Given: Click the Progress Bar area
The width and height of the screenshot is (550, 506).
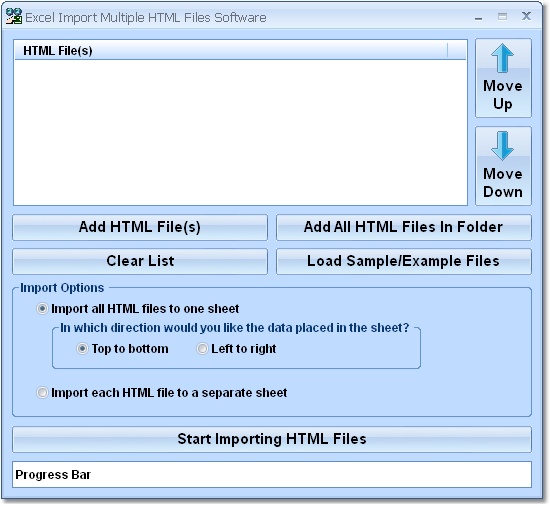Looking at the screenshot, I should click(x=272, y=474).
